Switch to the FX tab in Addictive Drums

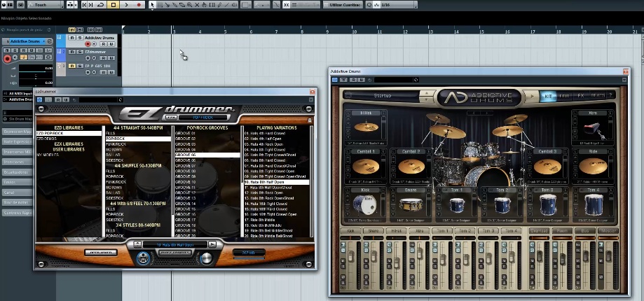581,96
